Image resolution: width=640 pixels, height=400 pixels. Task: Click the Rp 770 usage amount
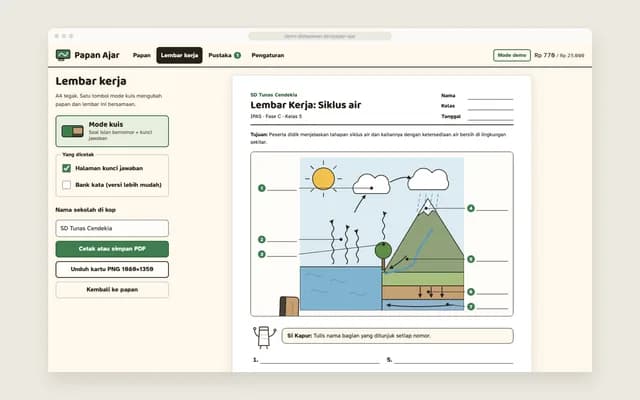click(544, 55)
